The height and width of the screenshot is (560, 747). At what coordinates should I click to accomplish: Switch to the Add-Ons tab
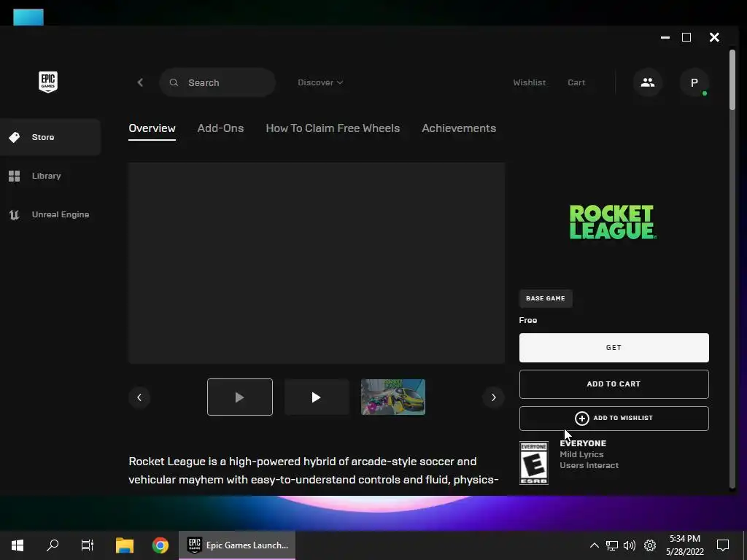220,128
